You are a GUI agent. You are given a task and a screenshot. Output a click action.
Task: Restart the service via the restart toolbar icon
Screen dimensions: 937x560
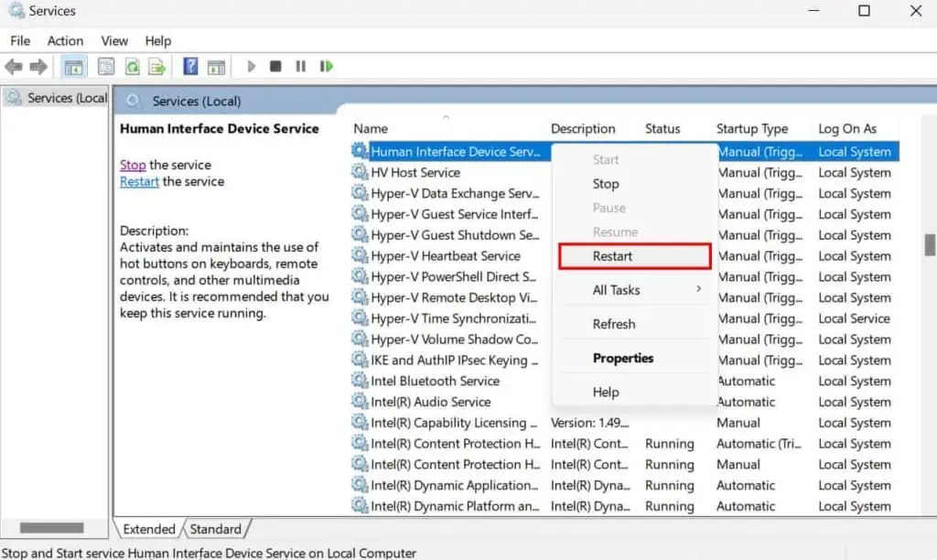326,65
